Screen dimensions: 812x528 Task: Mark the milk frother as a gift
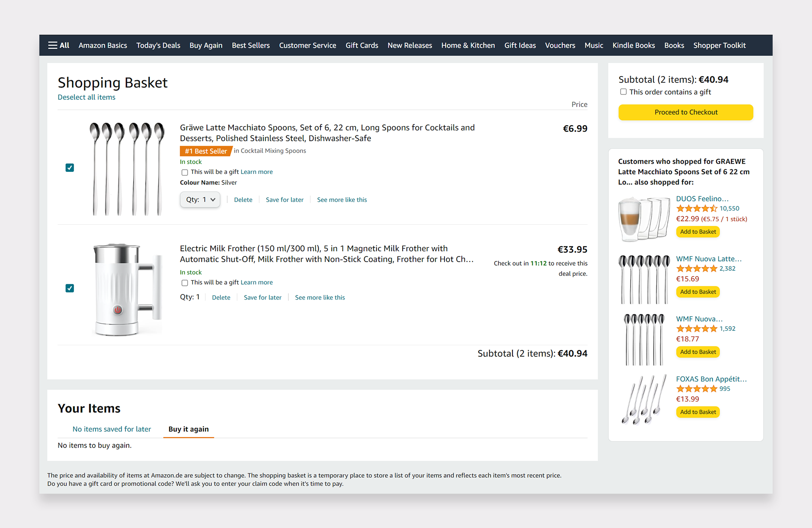[185, 283]
